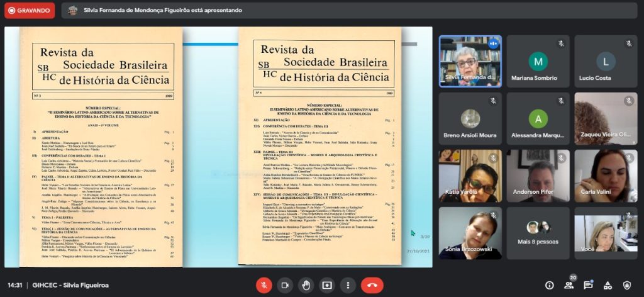Click the 'está apresentando' presenter banner text
The width and height of the screenshot is (644, 297).
[x=163, y=10]
